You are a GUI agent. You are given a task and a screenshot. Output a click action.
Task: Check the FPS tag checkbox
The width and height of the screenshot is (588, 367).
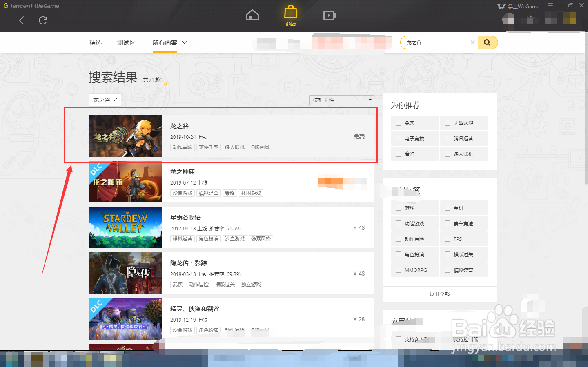click(448, 239)
